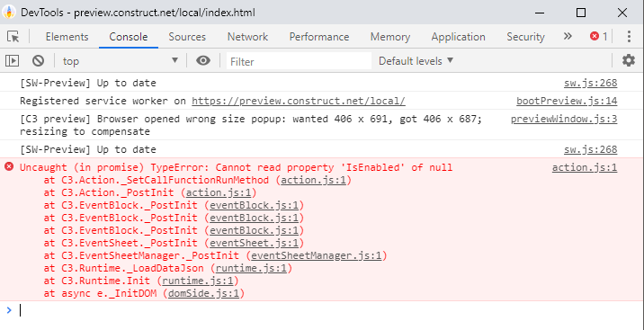Clear the console with the ban icon
644x330 pixels.
38,61
